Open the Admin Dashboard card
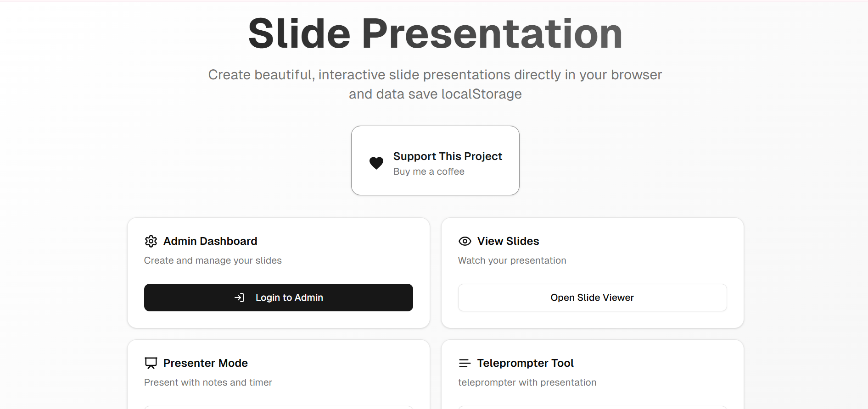The height and width of the screenshot is (409, 868). (278, 273)
